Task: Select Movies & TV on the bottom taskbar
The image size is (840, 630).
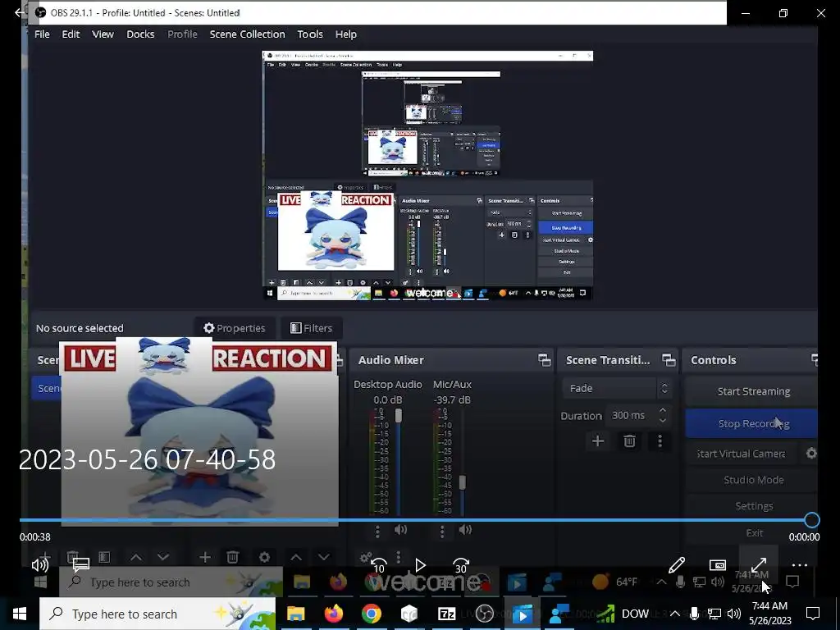Action: pyautogui.click(x=522, y=614)
